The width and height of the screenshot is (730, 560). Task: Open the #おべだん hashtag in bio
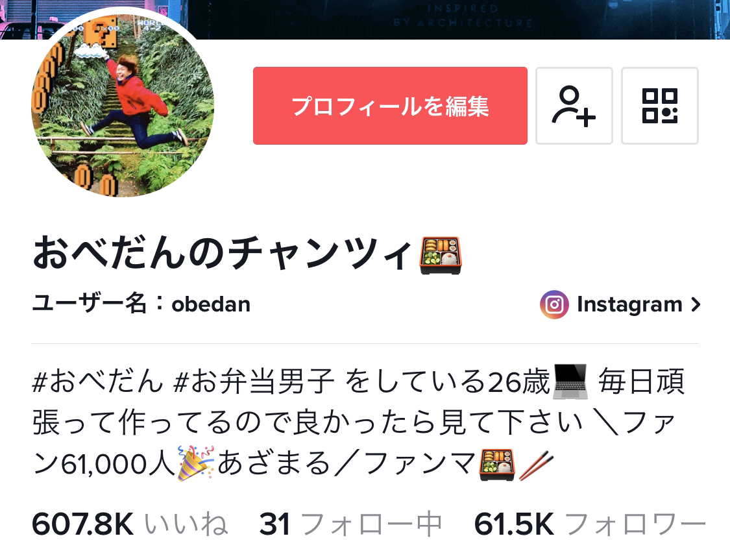pyautogui.click(x=98, y=382)
